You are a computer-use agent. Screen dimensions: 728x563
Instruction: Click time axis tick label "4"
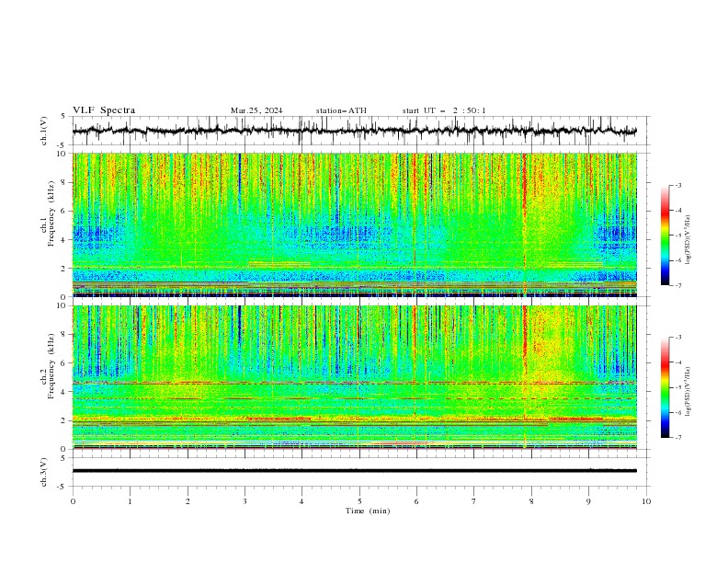click(301, 501)
